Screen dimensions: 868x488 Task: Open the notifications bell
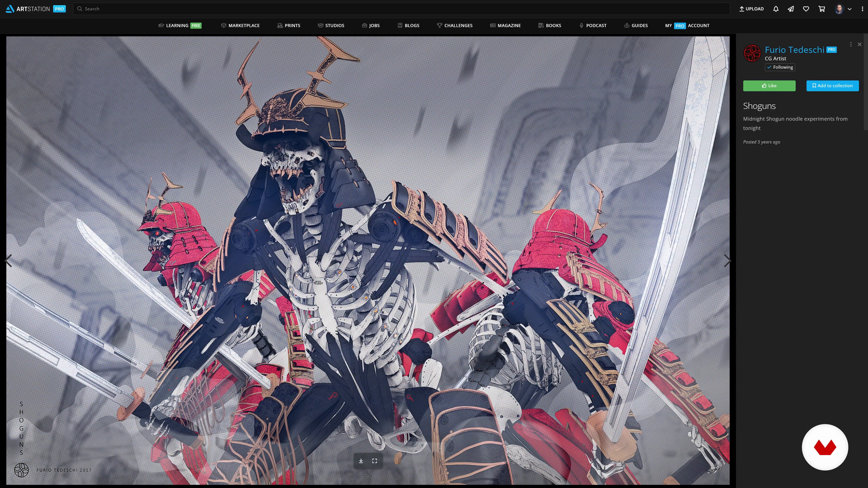pyautogui.click(x=776, y=9)
